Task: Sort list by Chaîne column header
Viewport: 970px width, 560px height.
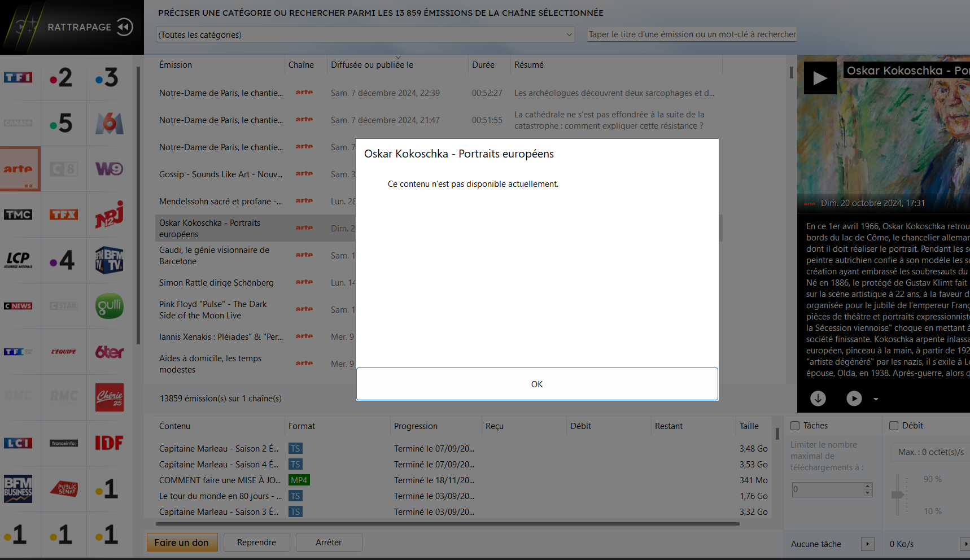Action: tap(301, 65)
